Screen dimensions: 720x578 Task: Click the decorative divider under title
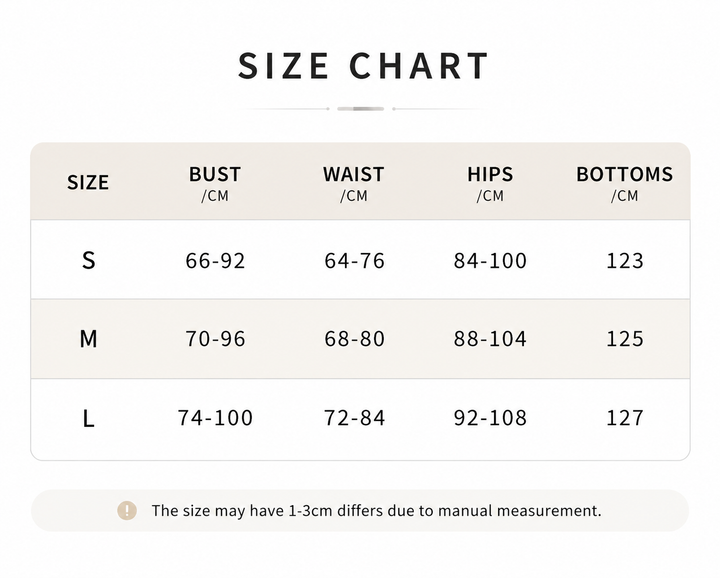360,109
